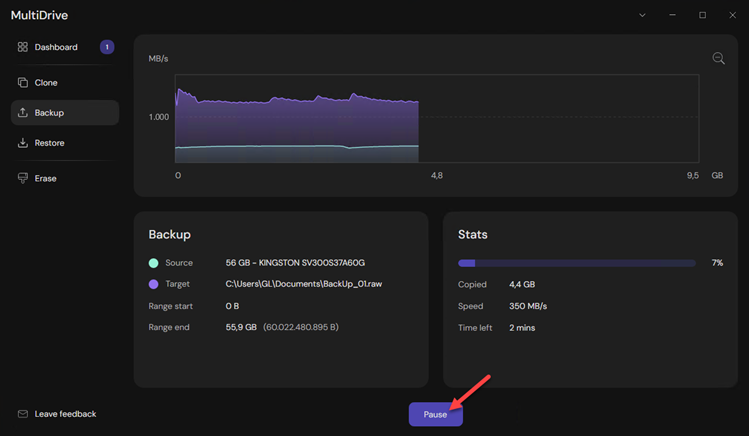Click the target path BackUp_01.raw
The image size is (749, 436).
[x=304, y=284]
